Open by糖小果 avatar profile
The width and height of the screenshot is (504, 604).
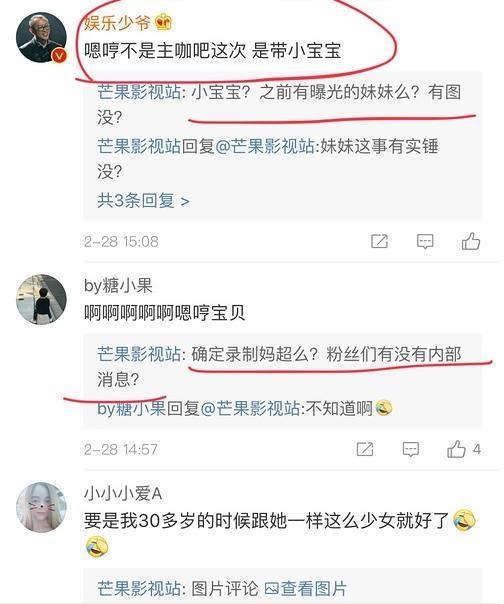(41, 299)
